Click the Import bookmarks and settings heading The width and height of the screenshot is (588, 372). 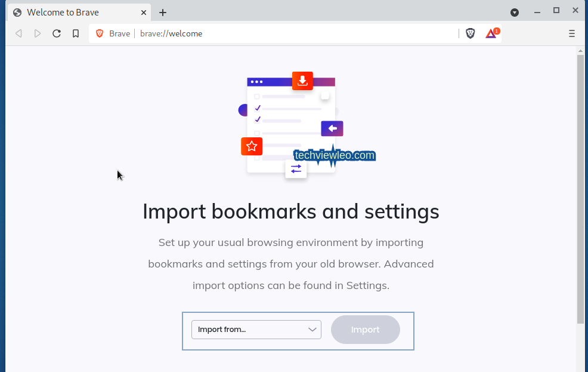(291, 211)
